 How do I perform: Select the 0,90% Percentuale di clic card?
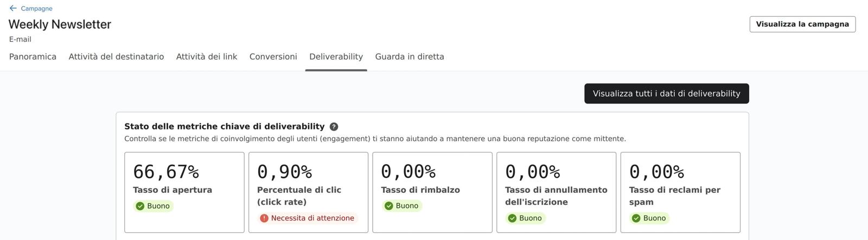308,192
